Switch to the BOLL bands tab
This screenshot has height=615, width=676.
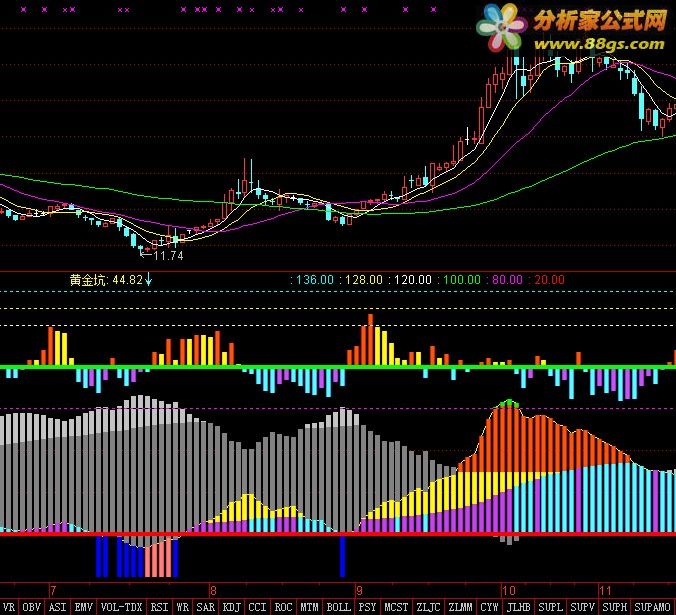click(339, 607)
